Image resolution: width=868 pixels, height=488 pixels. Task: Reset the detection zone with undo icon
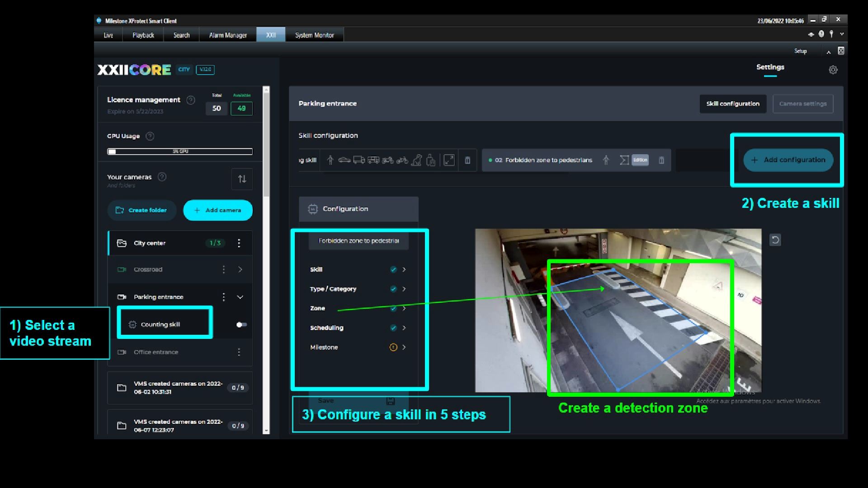(775, 240)
